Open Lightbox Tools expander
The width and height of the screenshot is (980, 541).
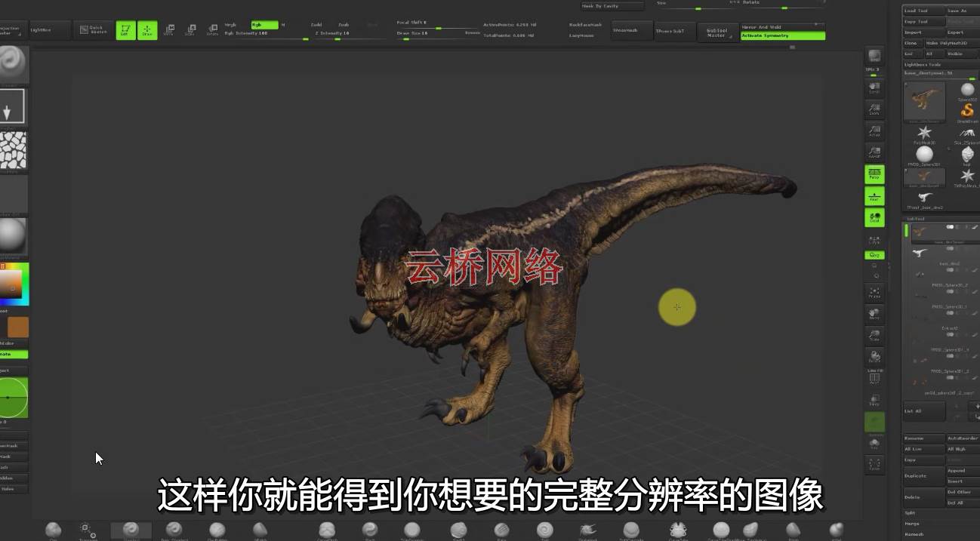tap(941, 65)
